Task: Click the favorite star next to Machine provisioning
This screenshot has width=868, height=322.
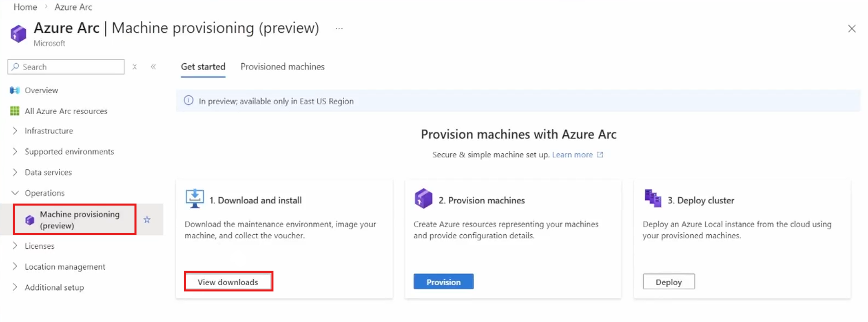Action: [x=147, y=220]
